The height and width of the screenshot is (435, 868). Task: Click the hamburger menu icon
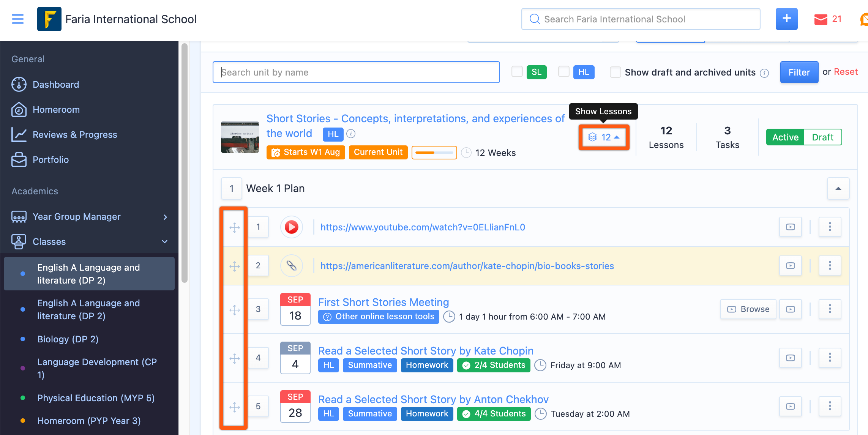(18, 19)
